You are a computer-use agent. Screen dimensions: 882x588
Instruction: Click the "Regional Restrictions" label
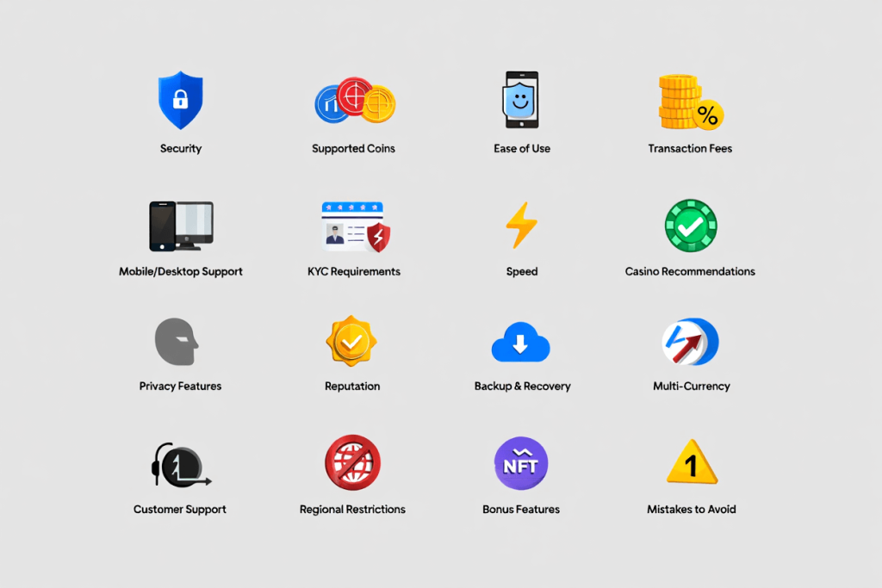point(352,510)
